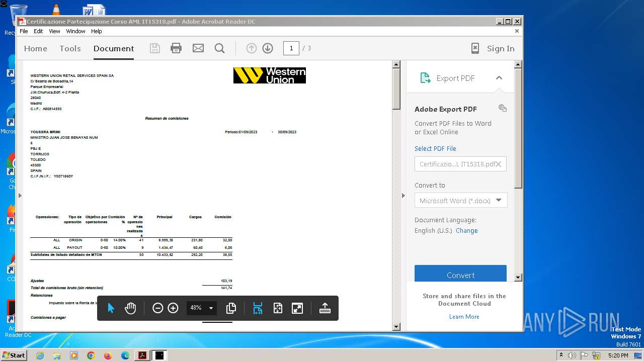Open the View menu

[x=54, y=31]
